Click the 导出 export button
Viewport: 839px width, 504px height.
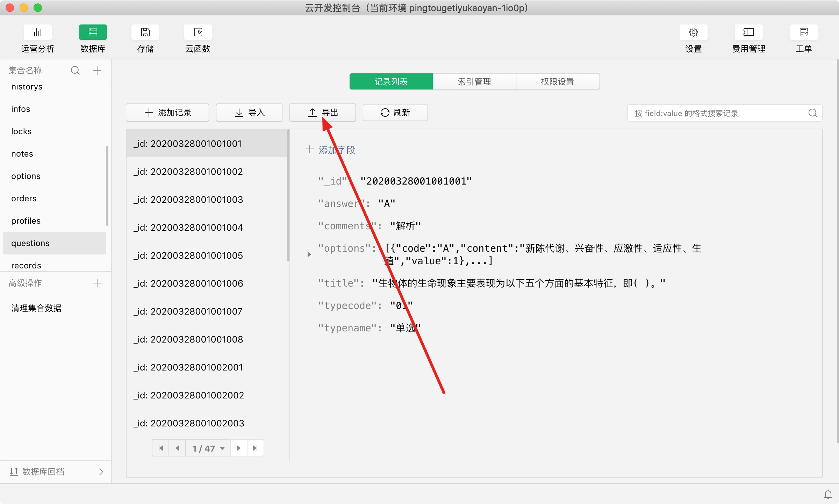click(322, 113)
